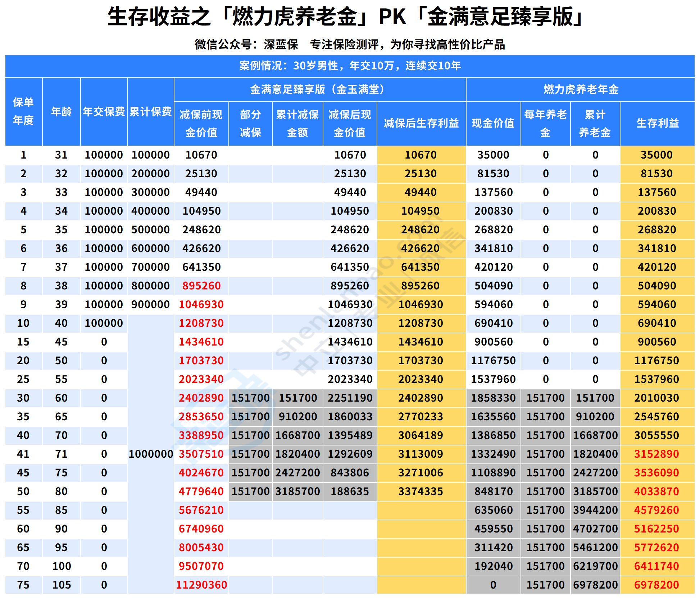Click the red value '4033870'

pos(656,491)
